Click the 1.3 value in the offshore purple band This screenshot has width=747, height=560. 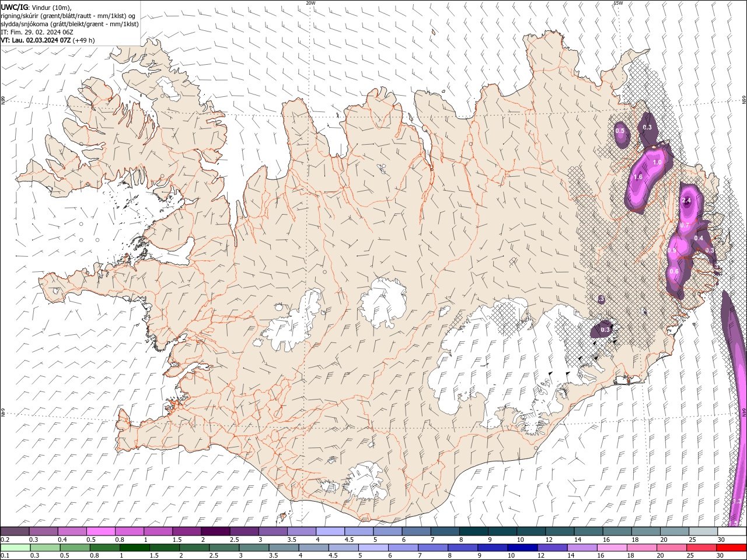click(x=736, y=501)
